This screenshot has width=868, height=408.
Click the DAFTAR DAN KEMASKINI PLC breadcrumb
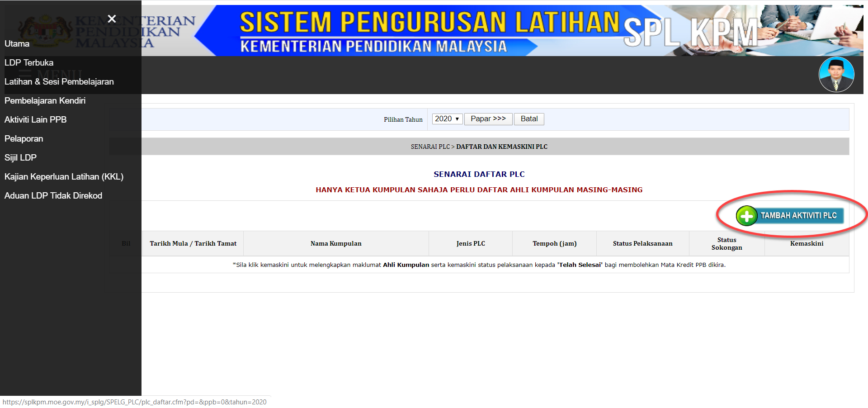(x=502, y=147)
